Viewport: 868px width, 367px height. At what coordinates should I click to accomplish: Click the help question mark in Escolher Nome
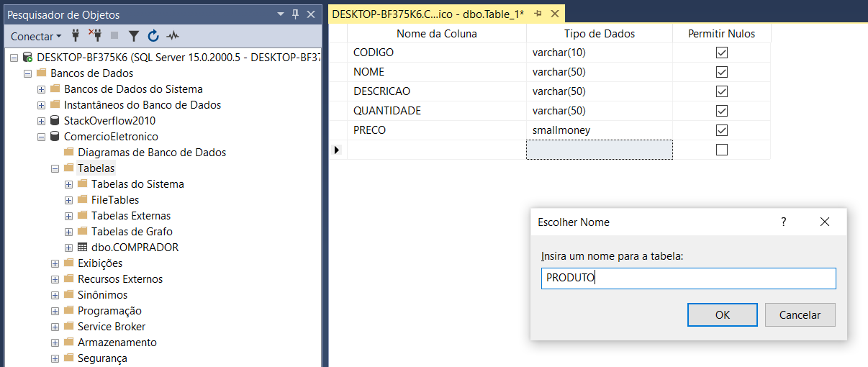click(x=784, y=222)
